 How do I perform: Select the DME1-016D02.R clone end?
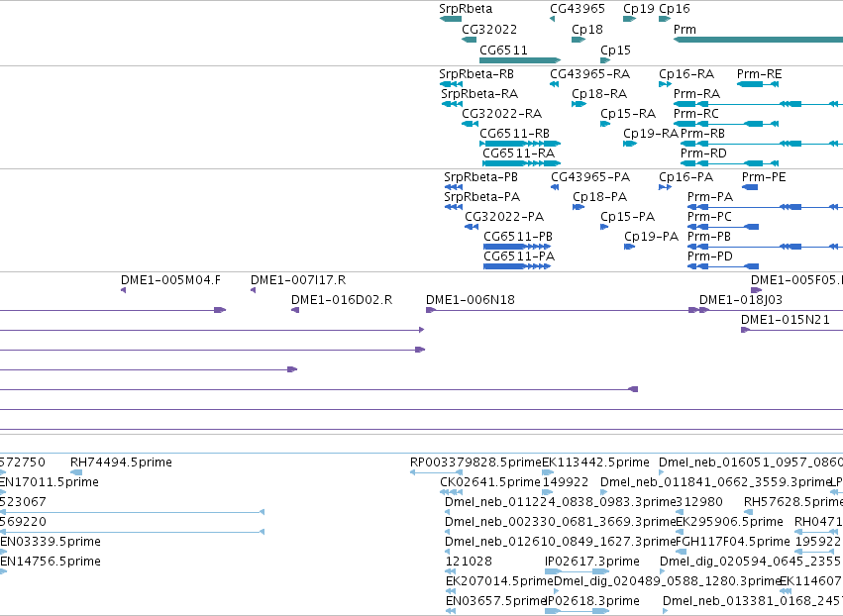tap(295, 310)
